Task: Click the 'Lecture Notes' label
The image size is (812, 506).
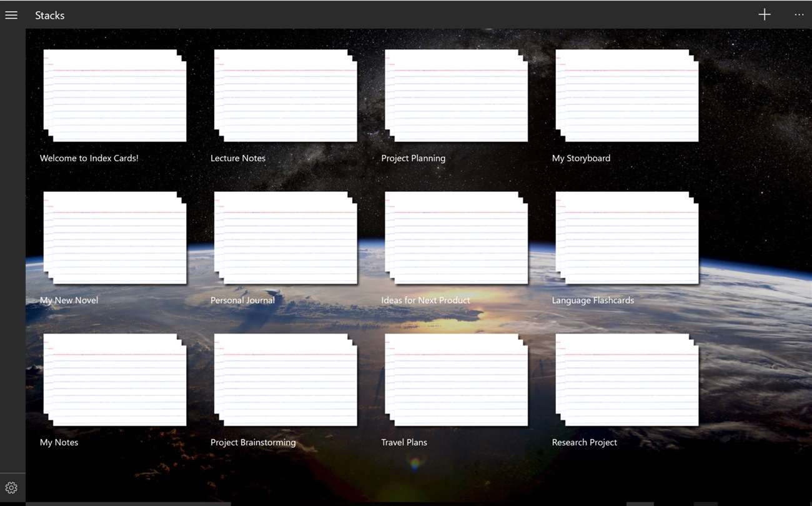Action: [x=238, y=158]
